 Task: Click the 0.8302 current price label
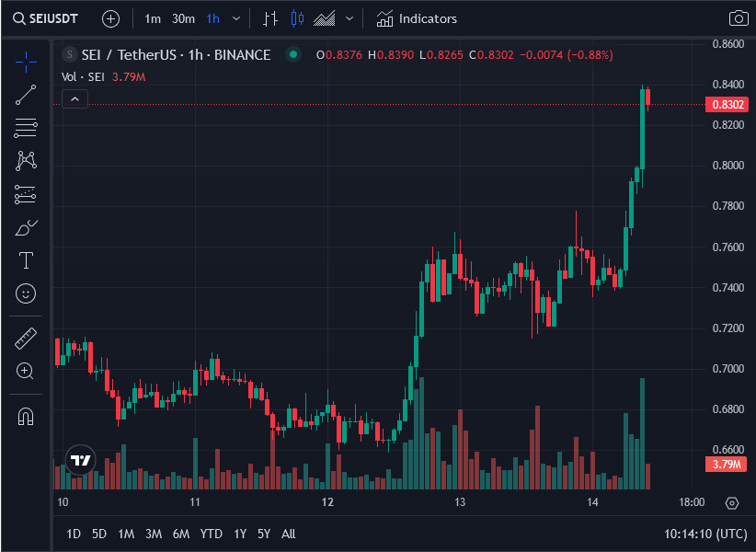(727, 105)
